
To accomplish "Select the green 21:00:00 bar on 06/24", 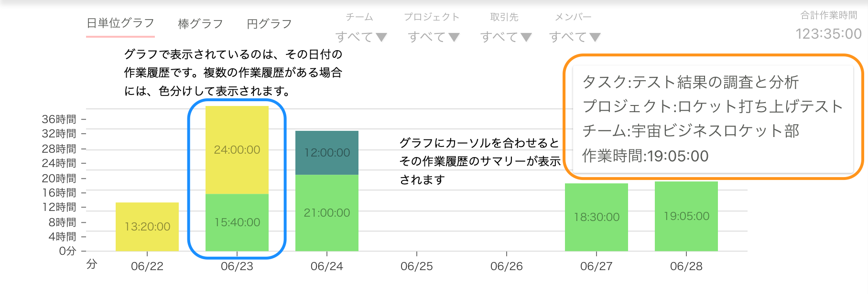I will coord(327,213).
